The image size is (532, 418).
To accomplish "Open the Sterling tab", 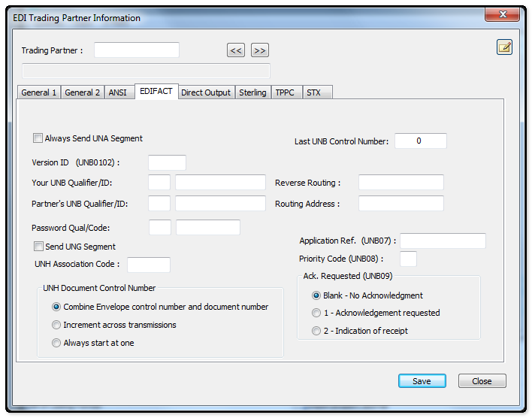I will [252, 92].
